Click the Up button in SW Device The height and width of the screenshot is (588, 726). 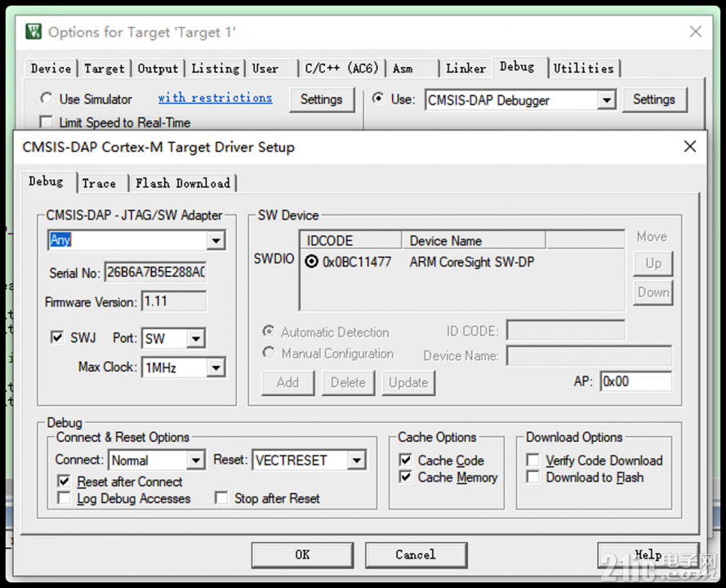coord(653,264)
